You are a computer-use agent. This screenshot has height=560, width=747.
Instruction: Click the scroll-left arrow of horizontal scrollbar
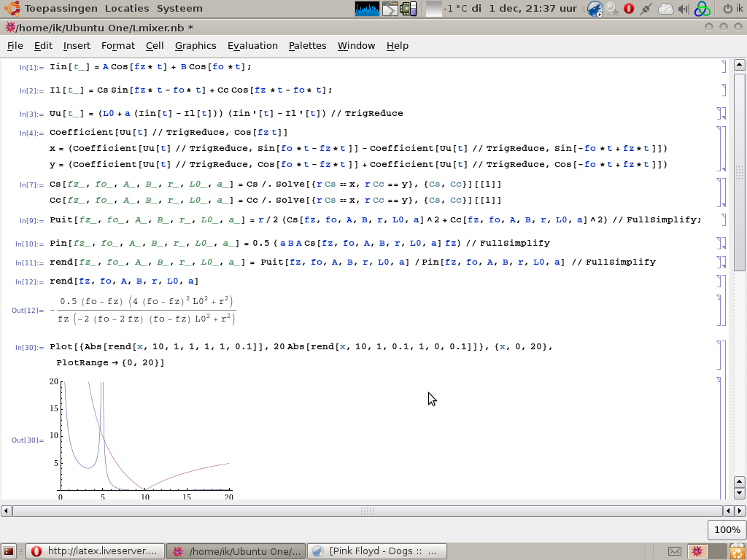click(7, 511)
